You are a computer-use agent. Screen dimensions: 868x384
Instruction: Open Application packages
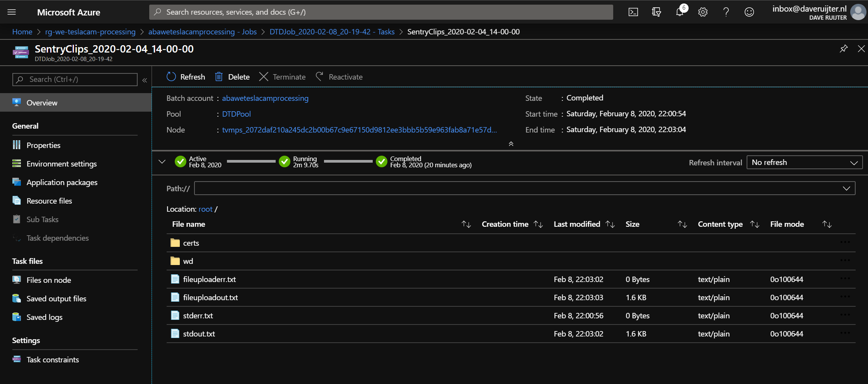(x=62, y=182)
